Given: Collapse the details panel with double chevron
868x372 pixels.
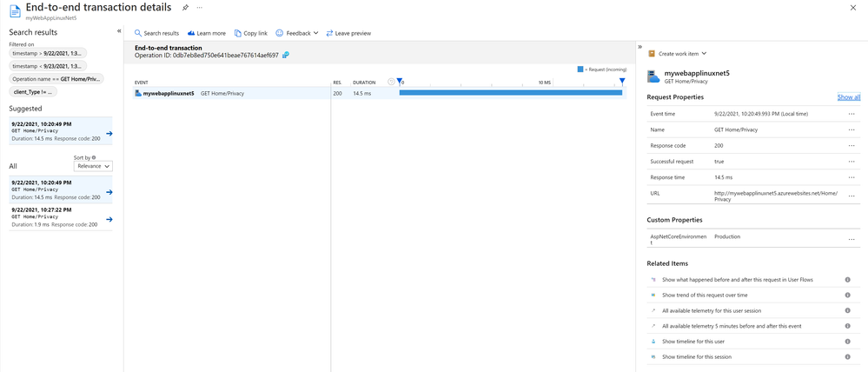Looking at the screenshot, I should (x=640, y=47).
